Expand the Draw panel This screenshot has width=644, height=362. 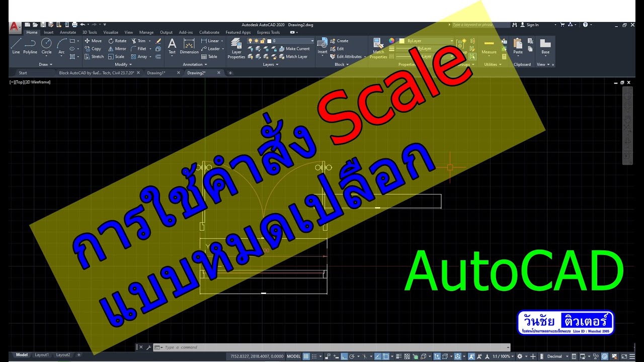point(45,64)
